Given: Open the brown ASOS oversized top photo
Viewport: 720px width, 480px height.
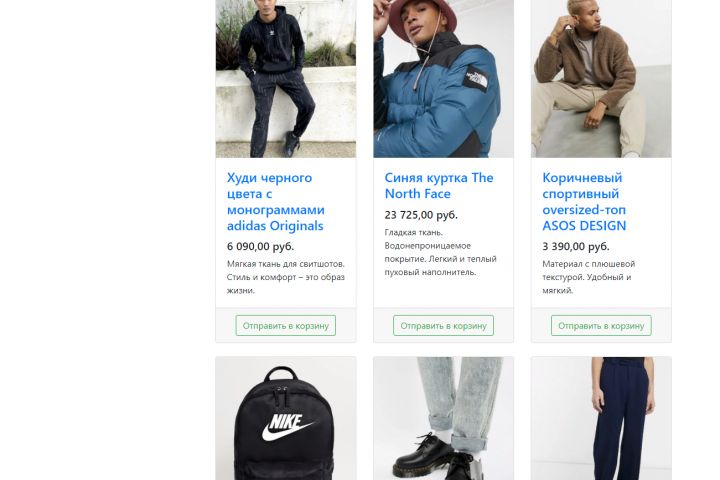Looking at the screenshot, I should 601,78.
